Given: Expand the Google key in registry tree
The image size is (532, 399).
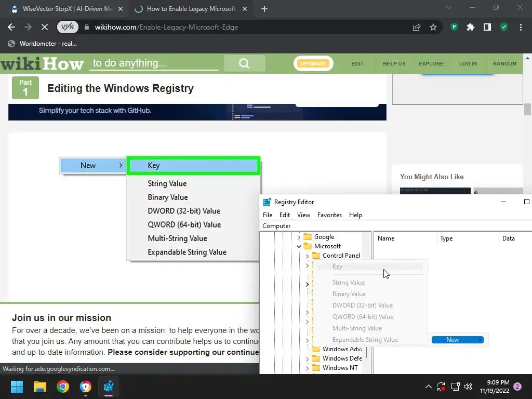Looking at the screenshot, I should pos(299,237).
